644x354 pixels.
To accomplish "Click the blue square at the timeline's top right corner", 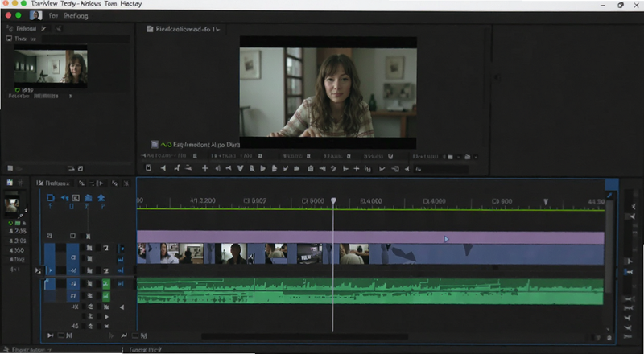I will click(x=612, y=183).
